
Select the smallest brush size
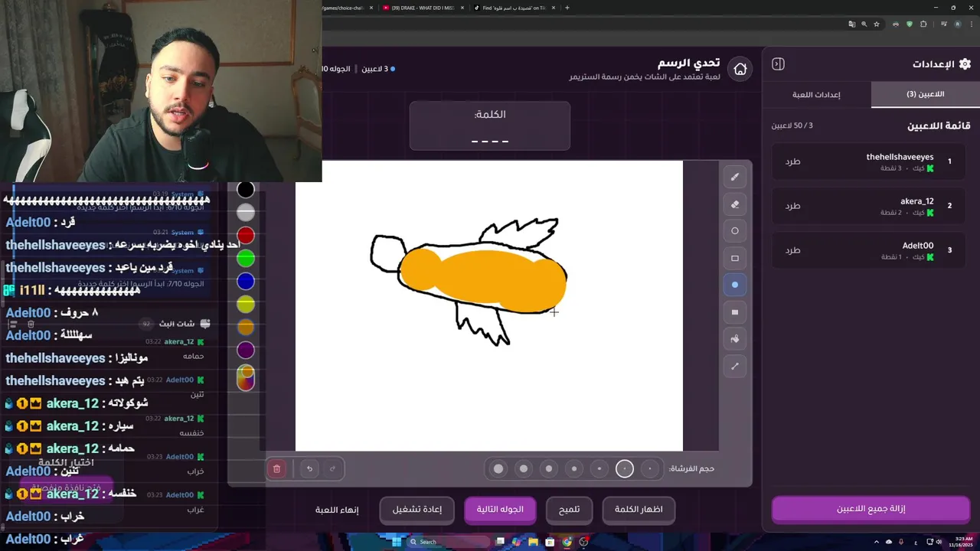[x=650, y=468]
